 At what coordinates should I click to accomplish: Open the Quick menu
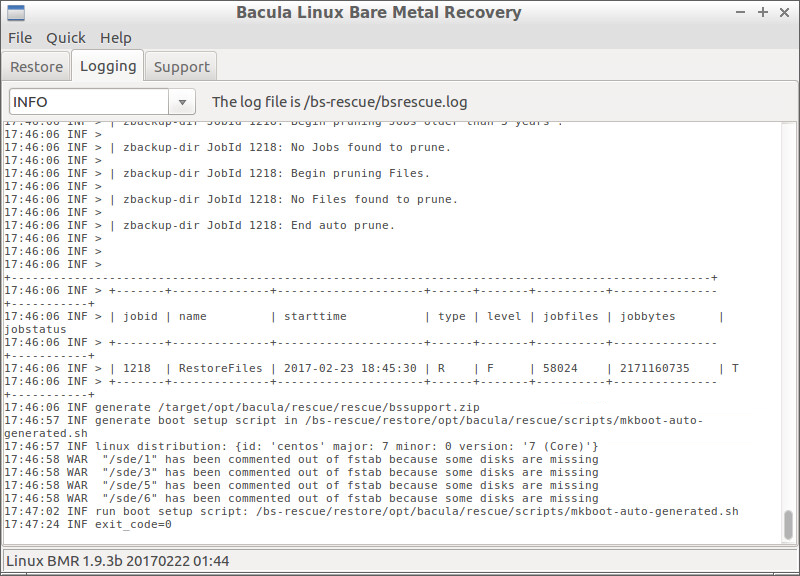tap(66, 38)
